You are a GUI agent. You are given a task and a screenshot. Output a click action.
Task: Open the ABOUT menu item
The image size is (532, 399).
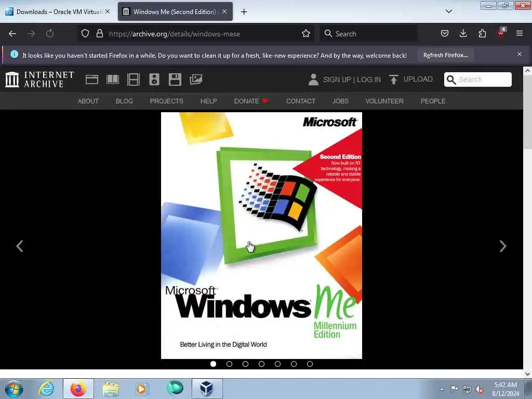[88, 101]
